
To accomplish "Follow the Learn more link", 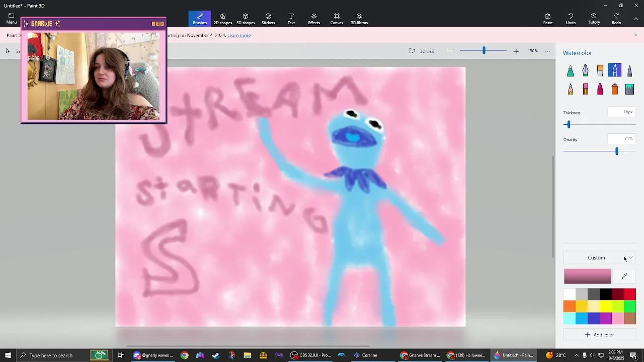I will click(x=239, y=35).
